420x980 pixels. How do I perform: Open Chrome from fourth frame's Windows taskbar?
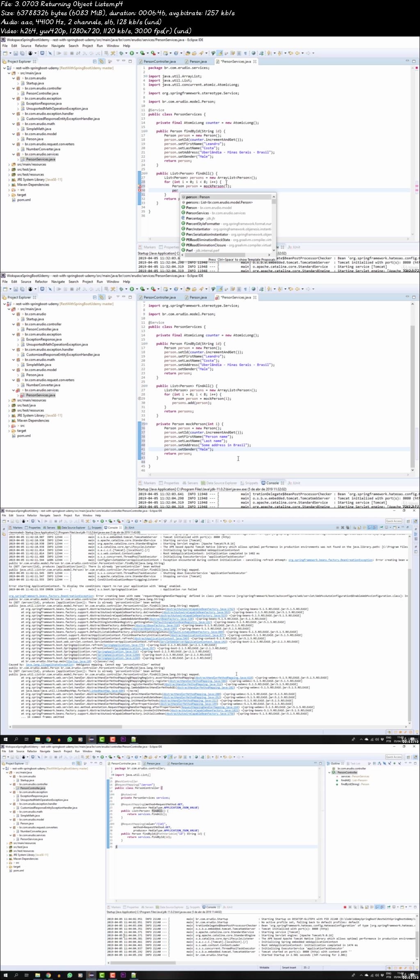click(48, 975)
